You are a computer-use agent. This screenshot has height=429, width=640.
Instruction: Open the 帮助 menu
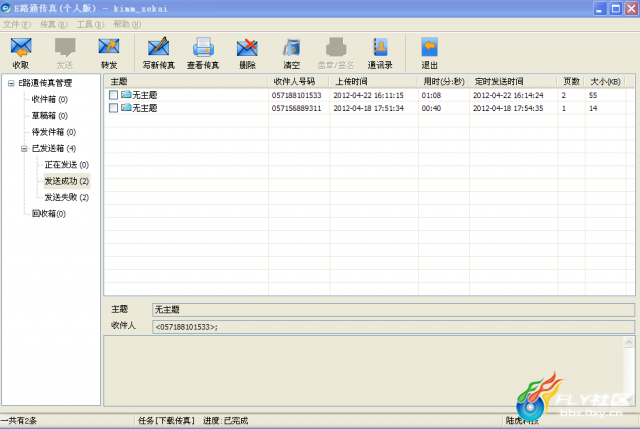coord(127,24)
